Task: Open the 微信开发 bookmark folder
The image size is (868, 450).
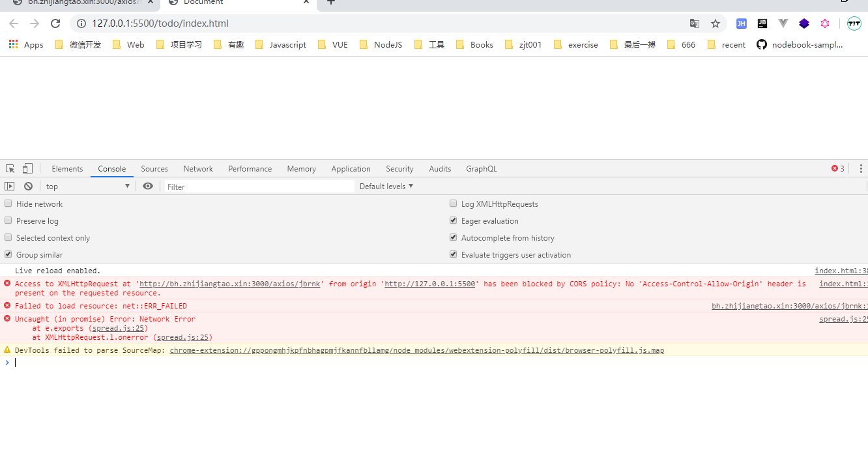Action: pyautogui.click(x=78, y=44)
